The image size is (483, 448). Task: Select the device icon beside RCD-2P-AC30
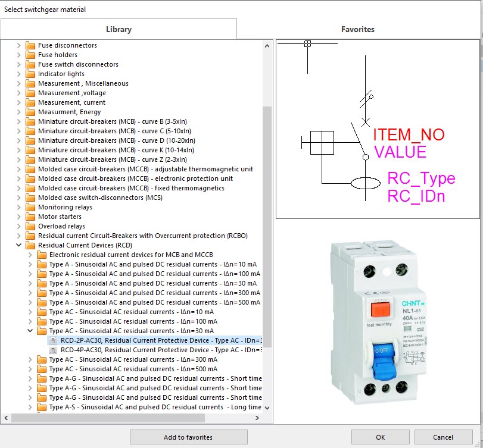click(52, 340)
